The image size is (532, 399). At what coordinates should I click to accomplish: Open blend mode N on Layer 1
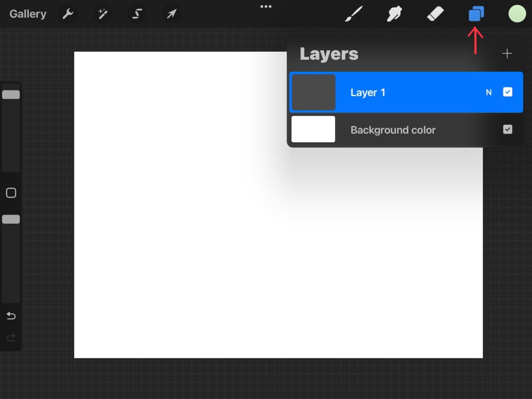click(488, 92)
